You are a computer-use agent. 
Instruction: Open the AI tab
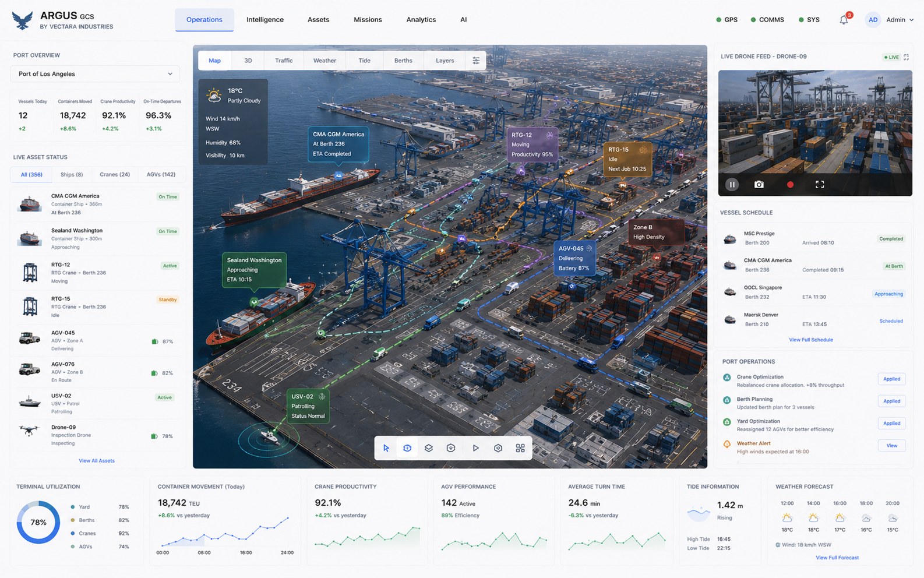click(x=464, y=20)
